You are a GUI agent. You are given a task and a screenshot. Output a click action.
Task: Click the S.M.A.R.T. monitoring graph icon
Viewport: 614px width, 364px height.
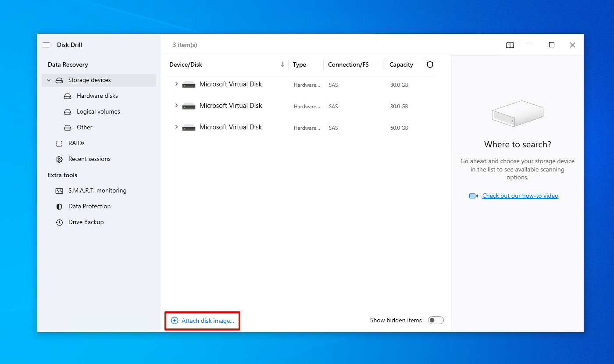point(59,191)
